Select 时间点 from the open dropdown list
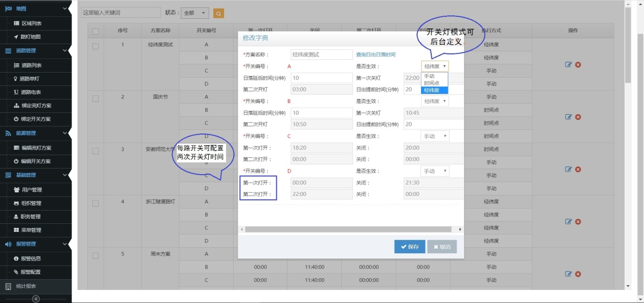This screenshot has height=303, width=644. (432, 83)
